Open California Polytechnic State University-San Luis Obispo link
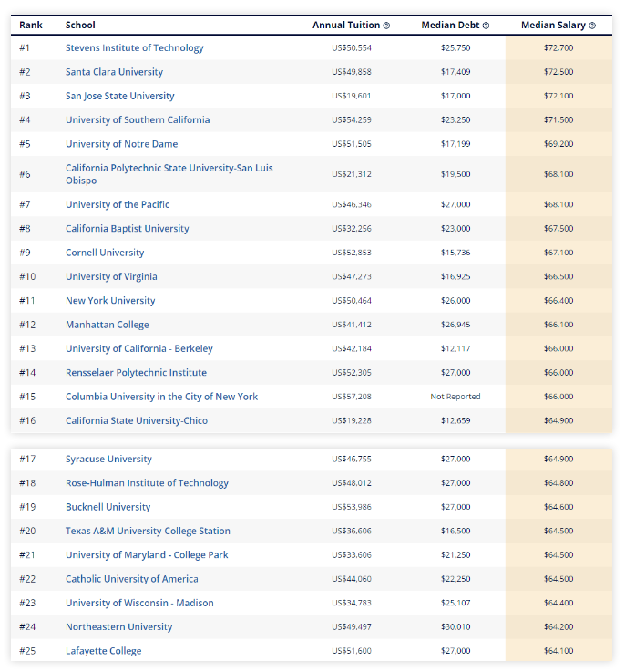 pyautogui.click(x=169, y=174)
